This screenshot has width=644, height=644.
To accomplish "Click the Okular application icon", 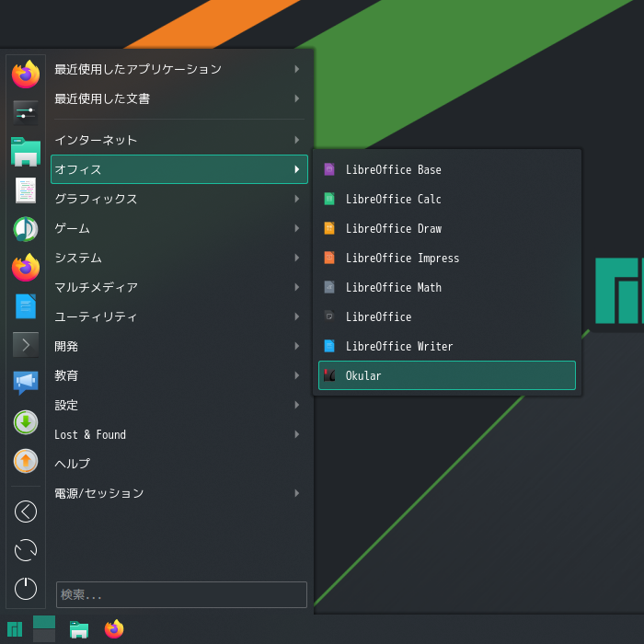I will pos(329,375).
